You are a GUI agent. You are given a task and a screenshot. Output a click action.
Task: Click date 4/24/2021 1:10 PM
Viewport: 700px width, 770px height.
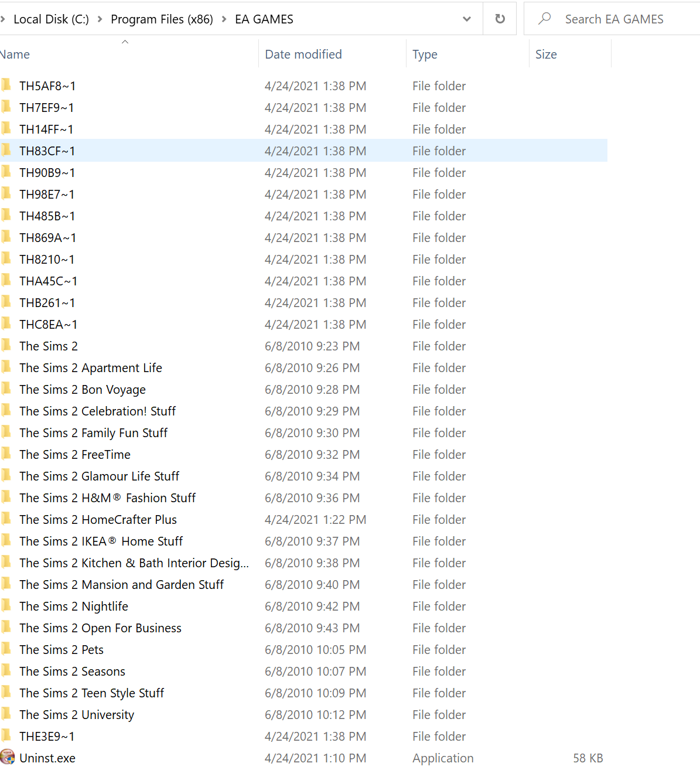point(315,758)
